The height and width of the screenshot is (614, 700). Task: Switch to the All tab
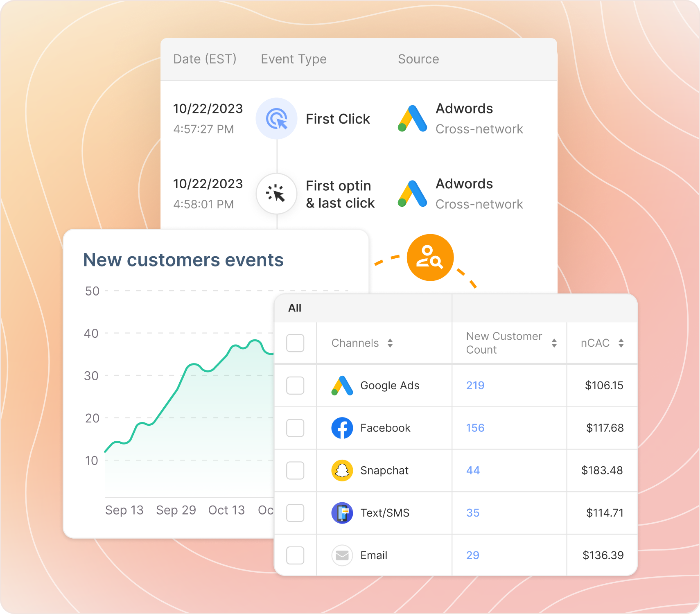click(295, 308)
